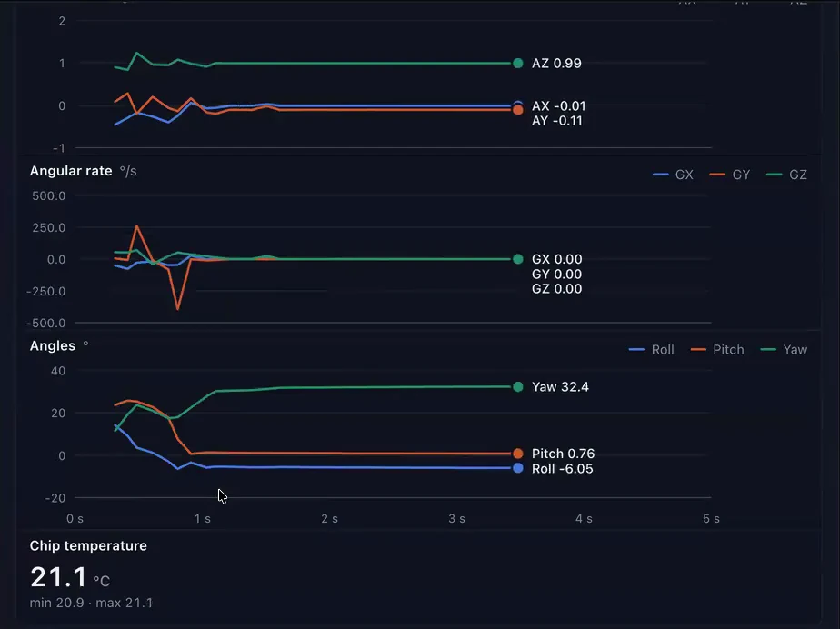
Task: Click the 250.0 axis tick label
Action: pos(49,228)
